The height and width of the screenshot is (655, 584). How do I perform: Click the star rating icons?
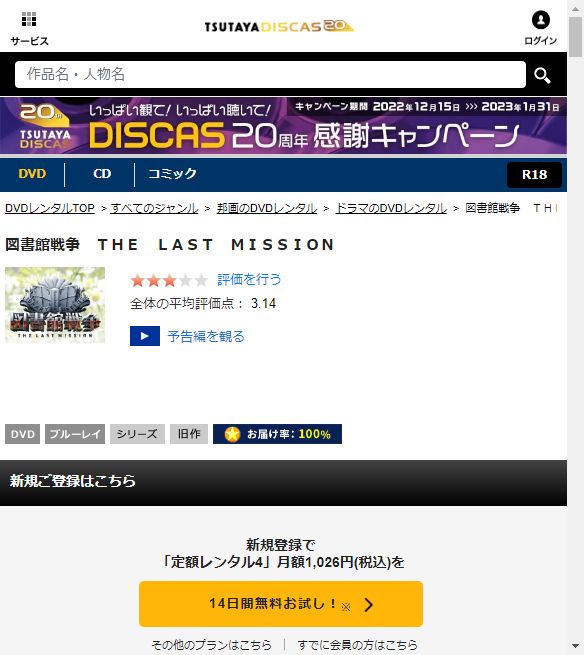tap(169, 280)
